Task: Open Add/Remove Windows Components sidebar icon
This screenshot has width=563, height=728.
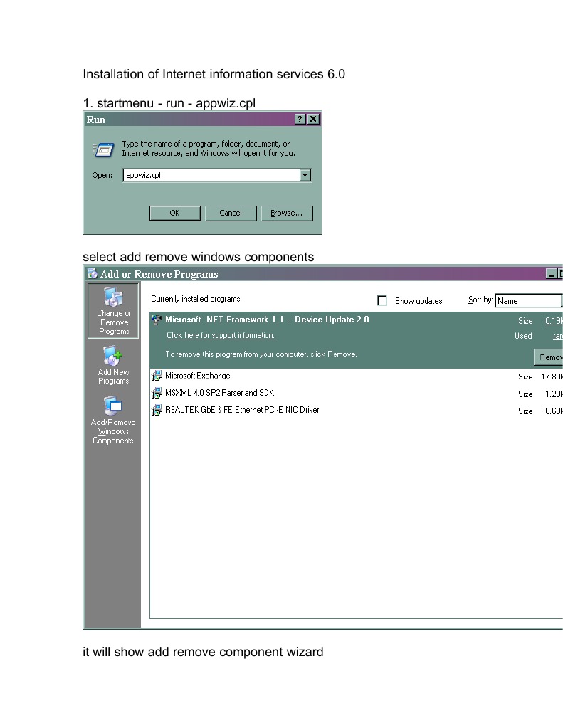Action: 113,420
